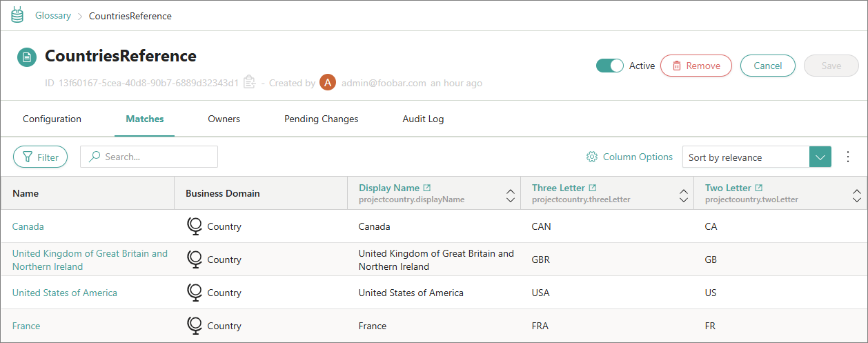868x343 pixels.
Task: Click into the Search field
Action: point(149,157)
